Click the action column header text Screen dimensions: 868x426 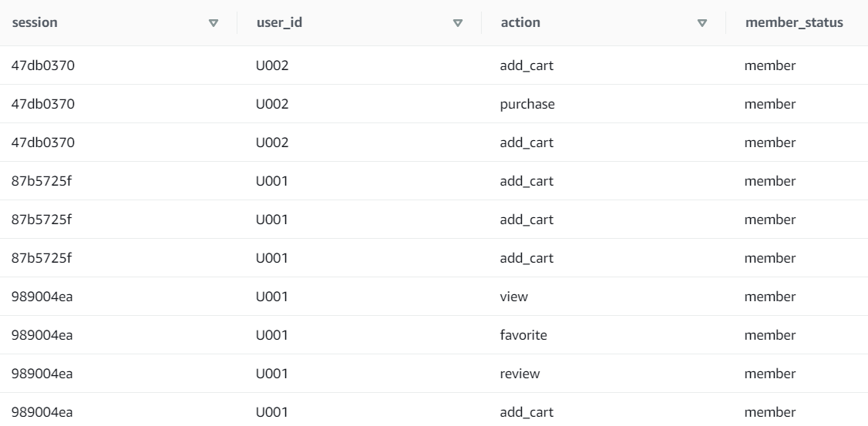click(520, 23)
